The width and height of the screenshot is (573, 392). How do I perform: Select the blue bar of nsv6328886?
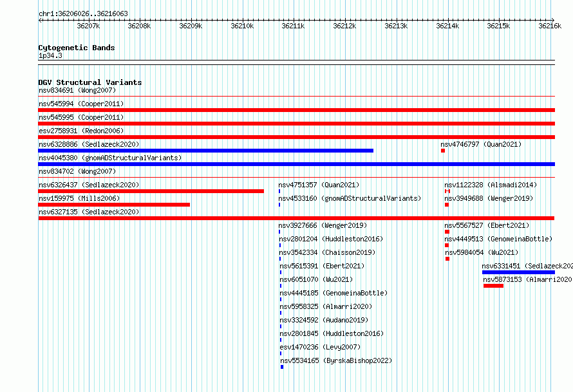[206, 151]
